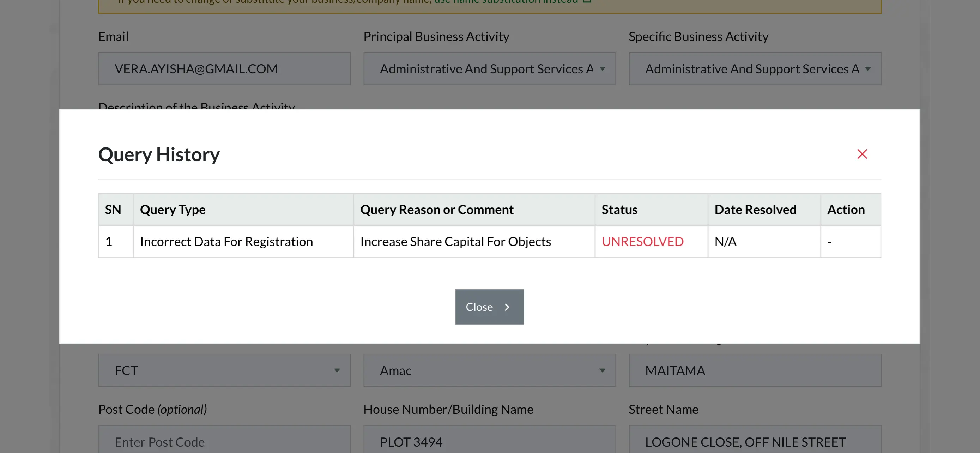Click the SN column header
Screen dimensions: 980x453
(116, 210)
